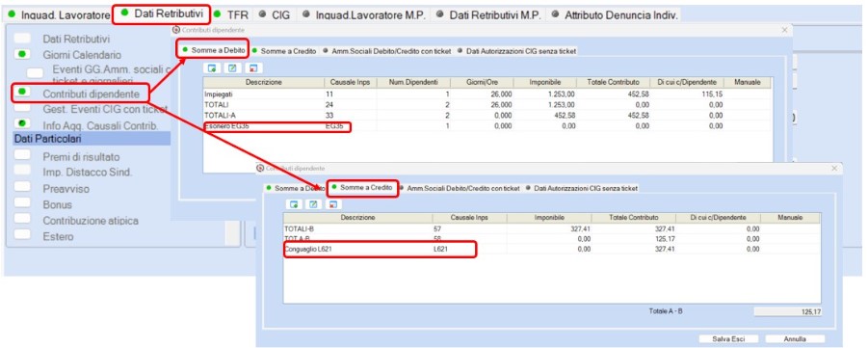Click Salva Esci button
The width and height of the screenshot is (868, 348).
pyautogui.click(x=728, y=338)
